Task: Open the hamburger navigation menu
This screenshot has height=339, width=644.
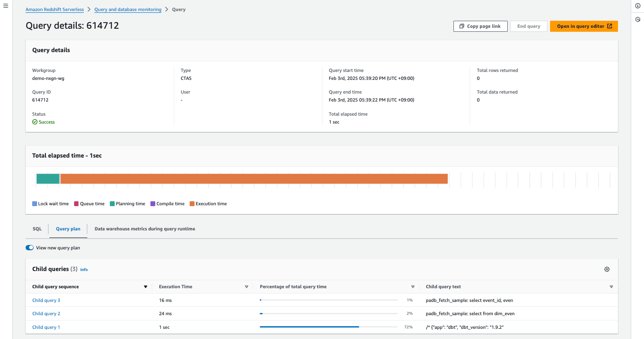Action: tap(6, 6)
